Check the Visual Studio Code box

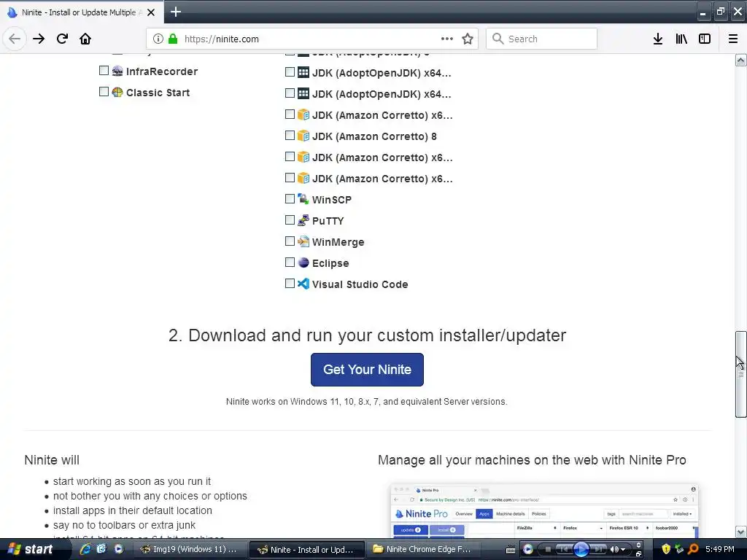click(x=290, y=284)
